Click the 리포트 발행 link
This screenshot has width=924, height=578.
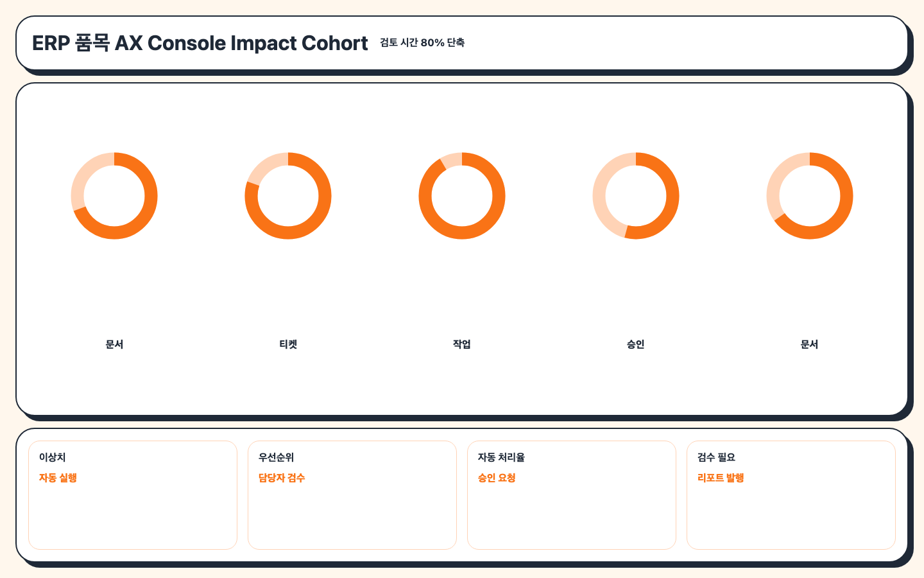click(x=721, y=478)
